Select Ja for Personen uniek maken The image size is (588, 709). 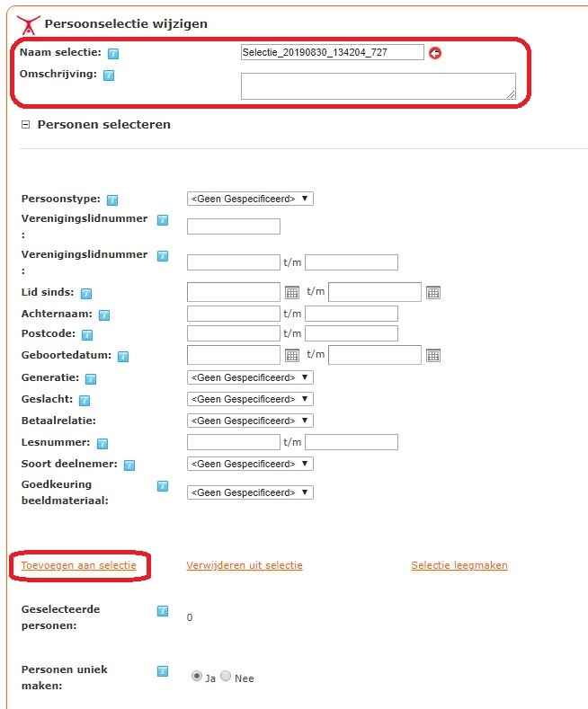(x=197, y=676)
